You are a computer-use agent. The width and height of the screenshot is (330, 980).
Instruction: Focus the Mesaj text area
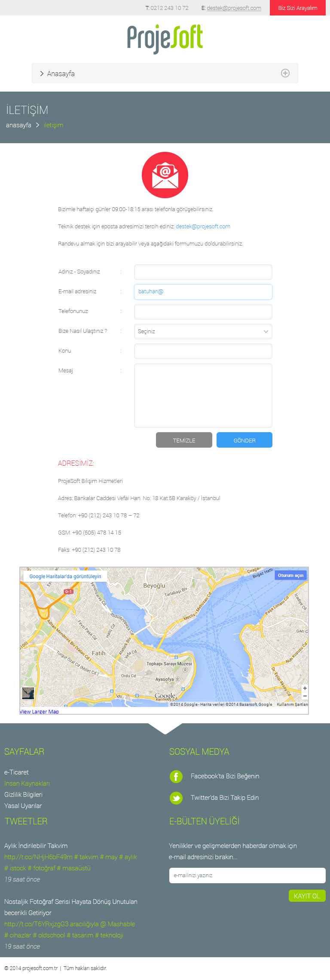[203, 396]
